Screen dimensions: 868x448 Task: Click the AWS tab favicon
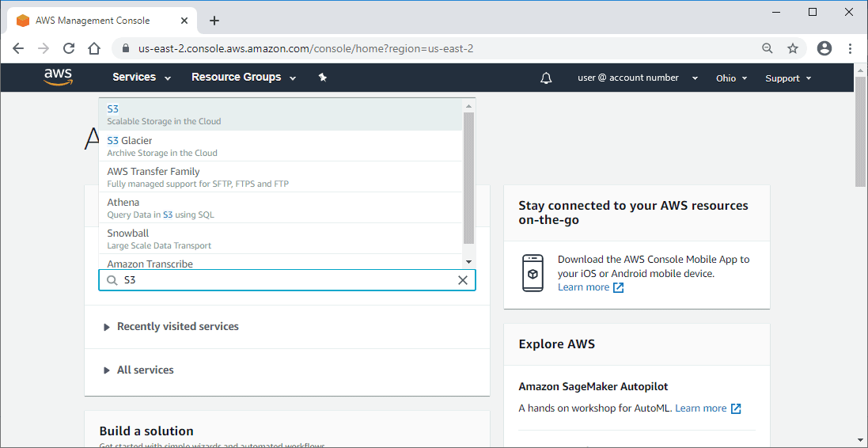pos(23,21)
